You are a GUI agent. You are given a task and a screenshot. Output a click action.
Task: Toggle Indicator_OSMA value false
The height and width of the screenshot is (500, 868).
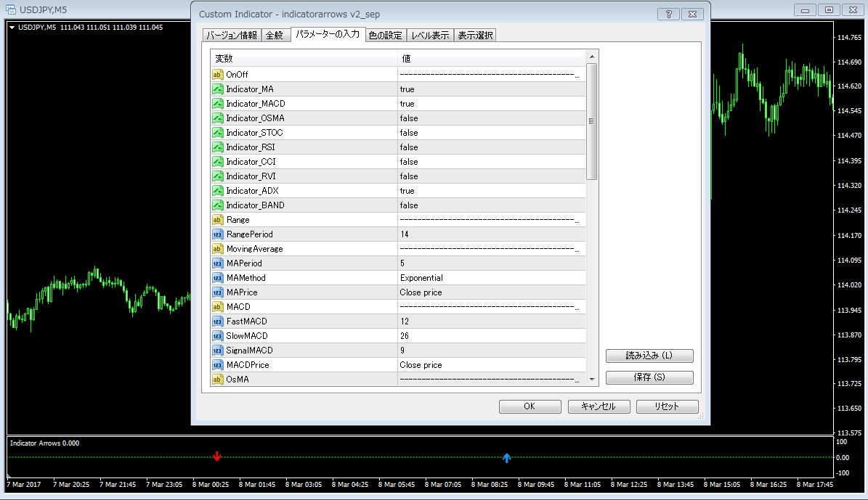492,118
